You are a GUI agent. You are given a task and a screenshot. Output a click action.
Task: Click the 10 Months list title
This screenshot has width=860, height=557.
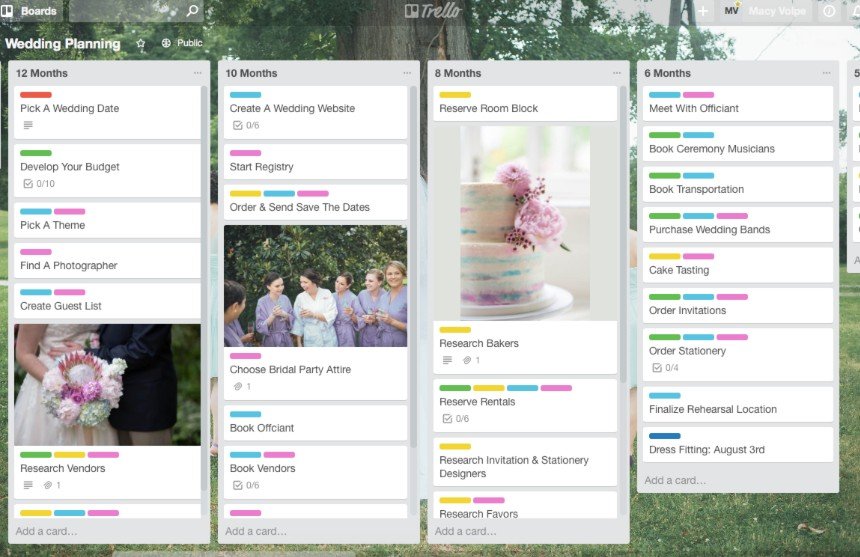251,73
